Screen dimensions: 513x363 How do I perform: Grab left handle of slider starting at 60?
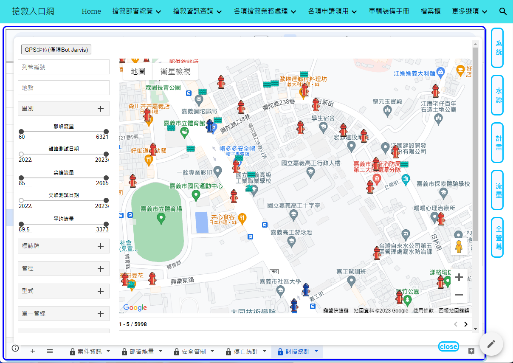coord(21,131)
